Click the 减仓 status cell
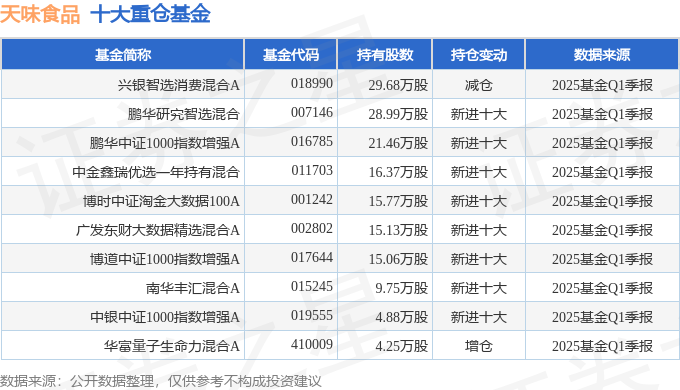Viewport: 680px width, 390px height. pos(478,85)
